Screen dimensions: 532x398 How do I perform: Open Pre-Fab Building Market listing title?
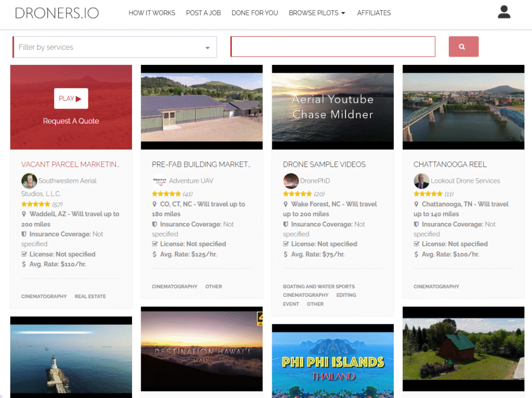pyautogui.click(x=201, y=164)
